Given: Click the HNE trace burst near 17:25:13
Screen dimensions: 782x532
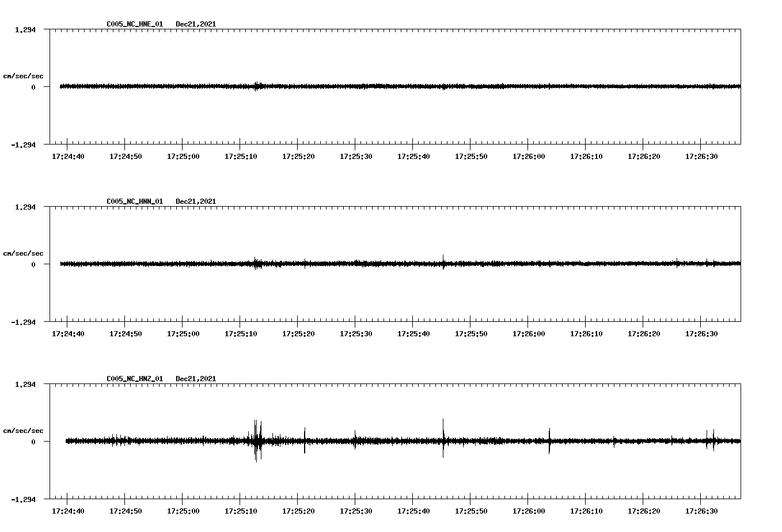Looking at the screenshot, I should [x=257, y=86].
